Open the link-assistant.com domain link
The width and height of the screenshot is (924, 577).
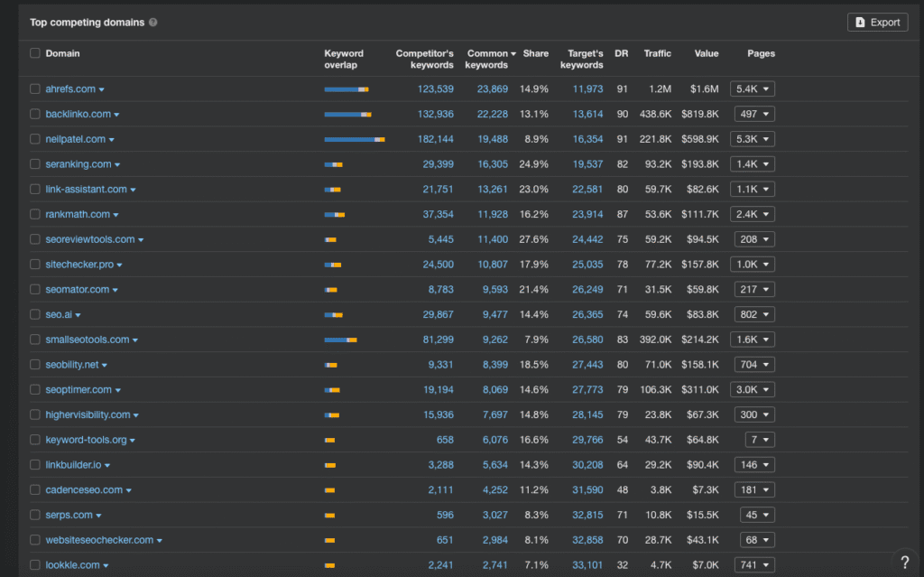click(86, 190)
